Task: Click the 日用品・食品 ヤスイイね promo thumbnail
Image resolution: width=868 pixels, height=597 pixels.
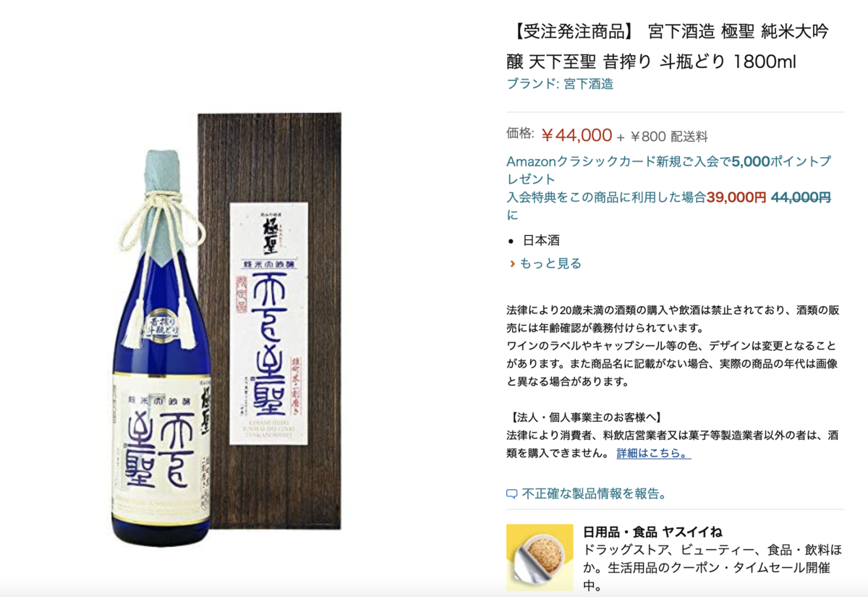Action: click(x=540, y=558)
